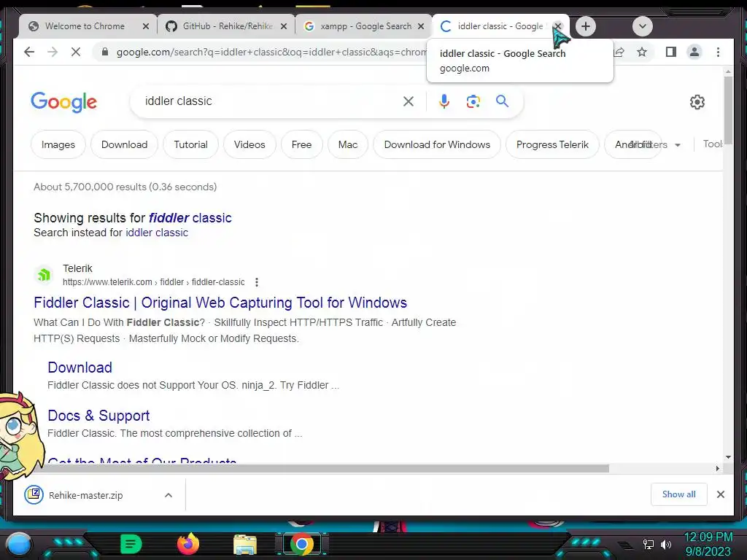
Task: View site information via lock icon
Action: [x=105, y=52]
